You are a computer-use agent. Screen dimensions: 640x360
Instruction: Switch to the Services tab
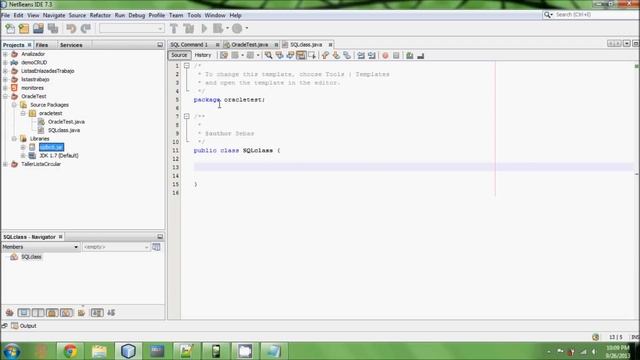pos(71,45)
